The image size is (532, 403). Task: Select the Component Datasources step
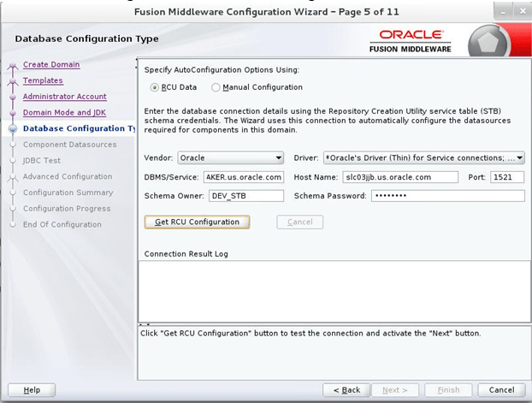[x=70, y=145]
